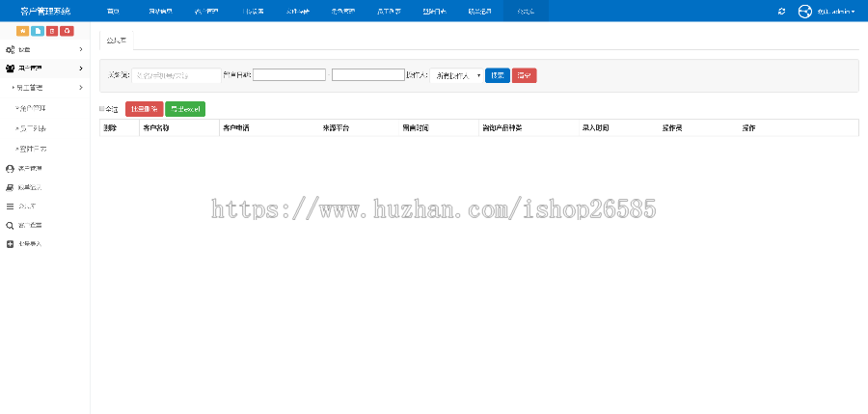Select the page tab above the search panel
Image resolution: width=868 pixels, height=414 pixels.
(117, 41)
